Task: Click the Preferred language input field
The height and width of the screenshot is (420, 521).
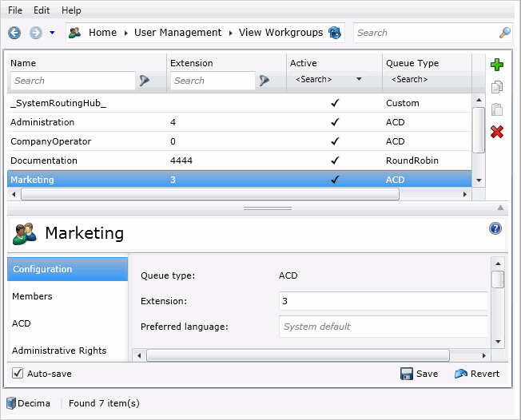Action: pos(383,327)
